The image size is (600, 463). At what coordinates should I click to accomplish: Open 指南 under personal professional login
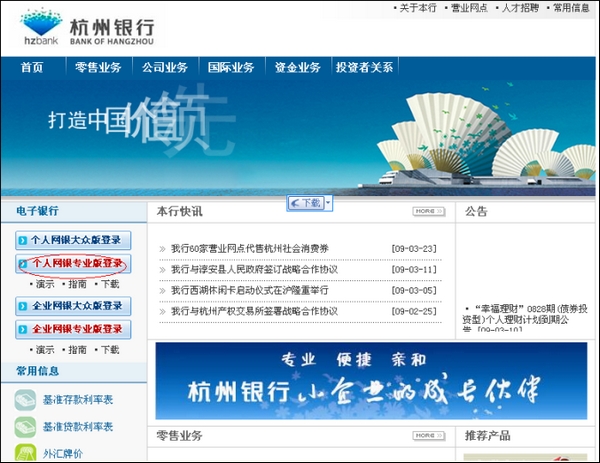[78, 284]
